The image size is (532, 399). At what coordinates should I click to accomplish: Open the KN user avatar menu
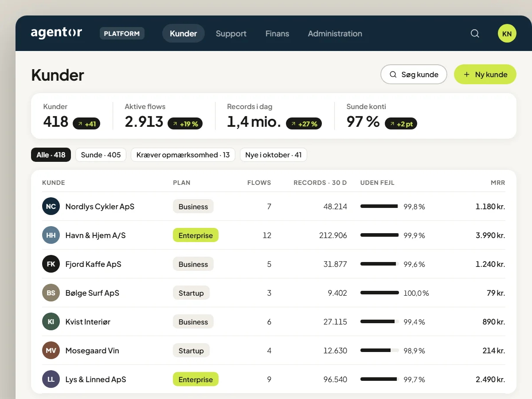(x=507, y=34)
